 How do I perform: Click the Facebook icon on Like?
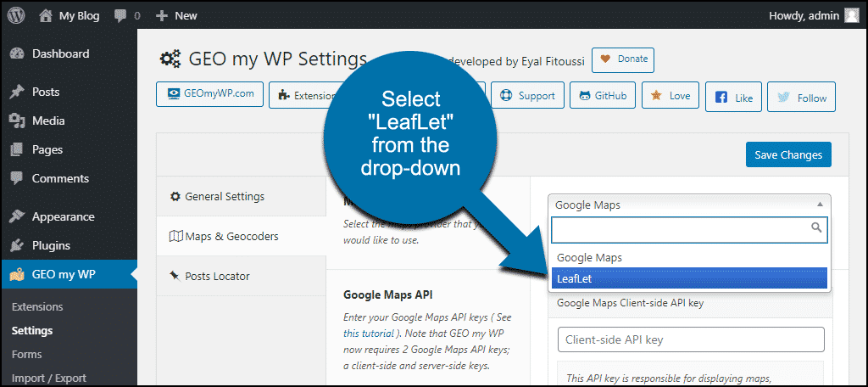721,98
